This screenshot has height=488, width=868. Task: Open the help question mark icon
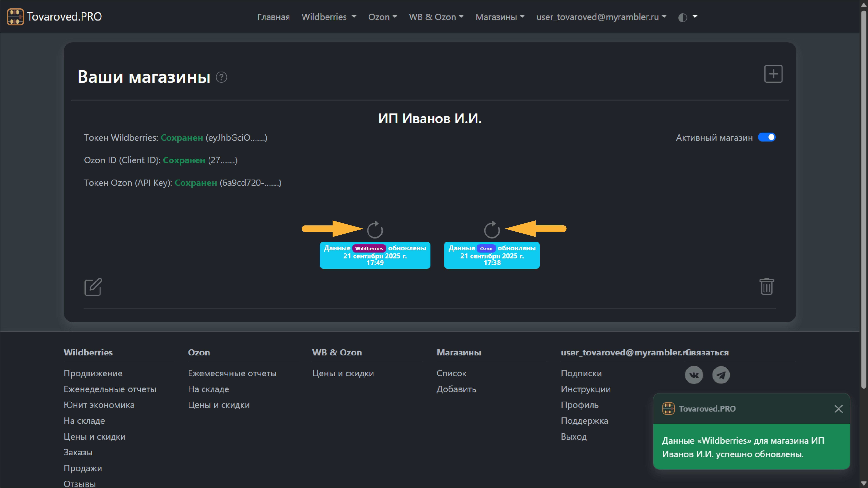coord(221,77)
